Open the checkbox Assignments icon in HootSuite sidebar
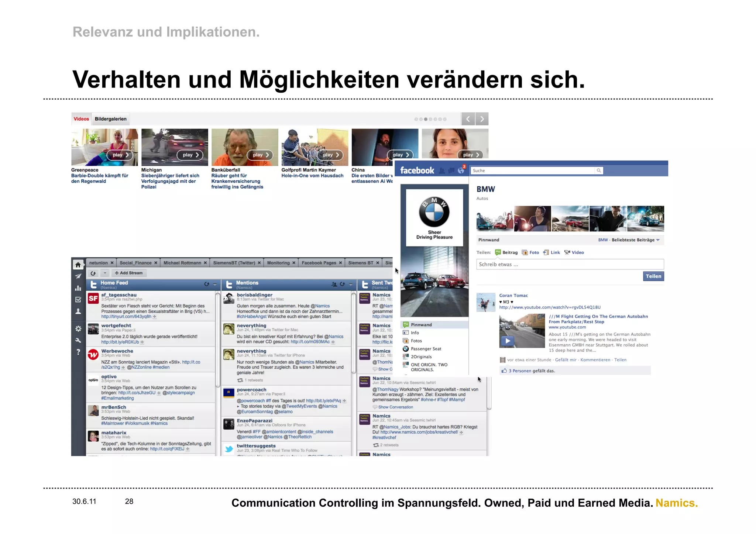The width and height of the screenshot is (756, 534). pyautogui.click(x=78, y=300)
